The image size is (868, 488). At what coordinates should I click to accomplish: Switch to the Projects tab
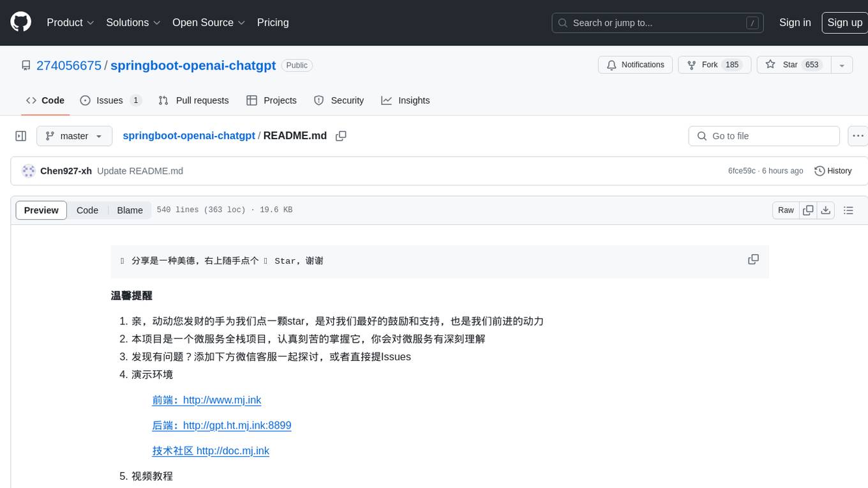pos(271,100)
